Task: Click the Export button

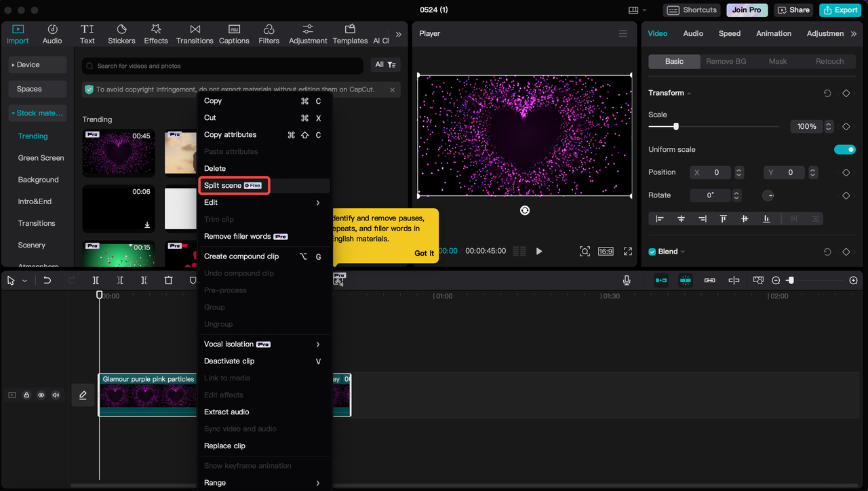Action: 840,9
